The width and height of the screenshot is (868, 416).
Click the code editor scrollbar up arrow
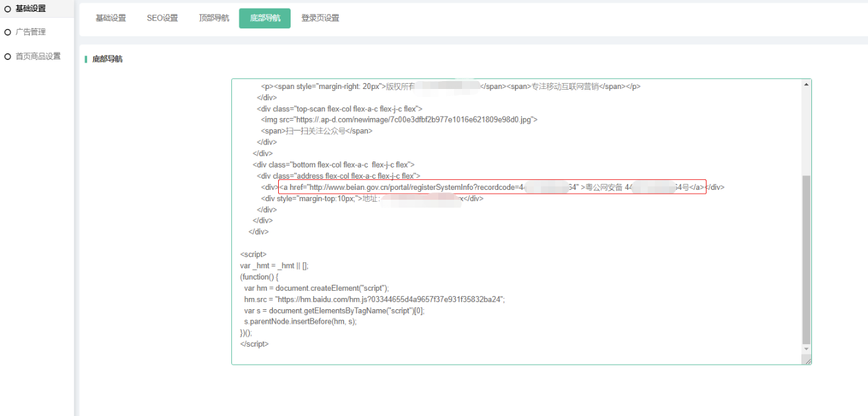point(806,85)
